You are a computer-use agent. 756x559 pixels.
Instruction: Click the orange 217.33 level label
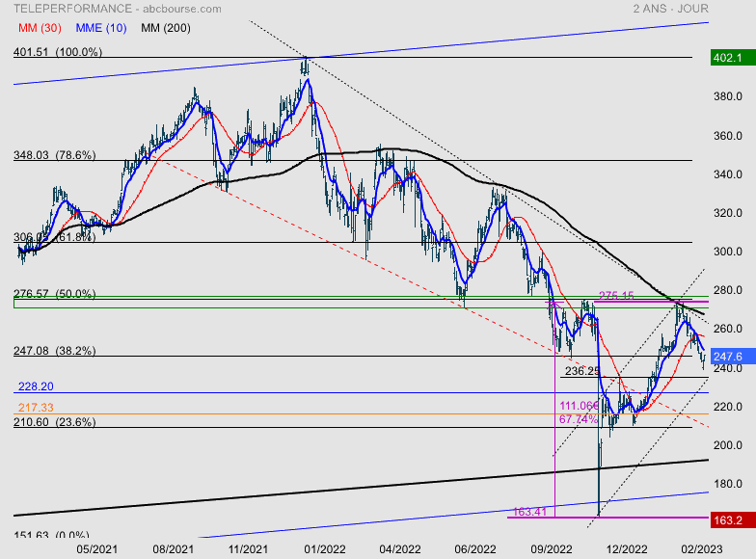click(x=36, y=408)
